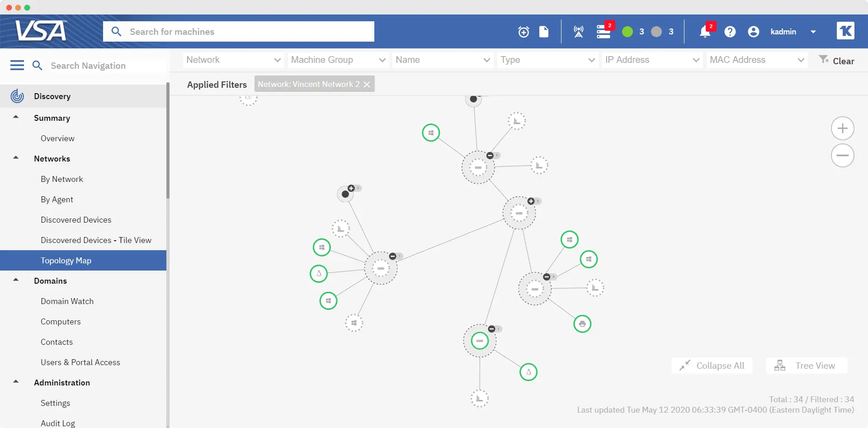868x428 pixels.
Task: Open the document icon in header
Action: (544, 32)
